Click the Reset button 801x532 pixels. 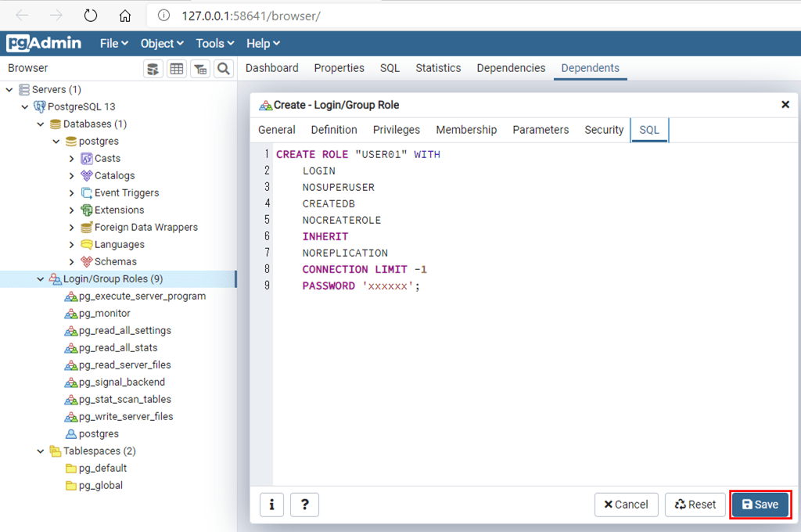(x=695, y=505)
